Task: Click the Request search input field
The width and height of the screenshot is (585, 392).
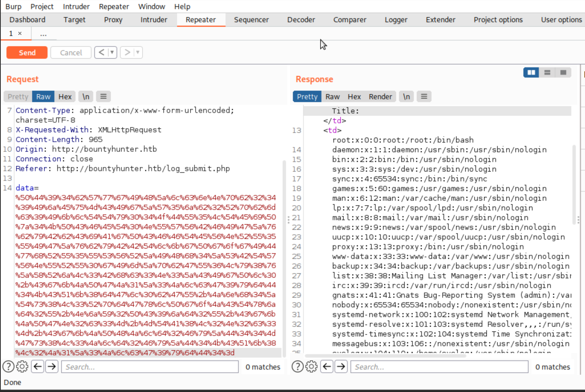Action: click(150, 367)
